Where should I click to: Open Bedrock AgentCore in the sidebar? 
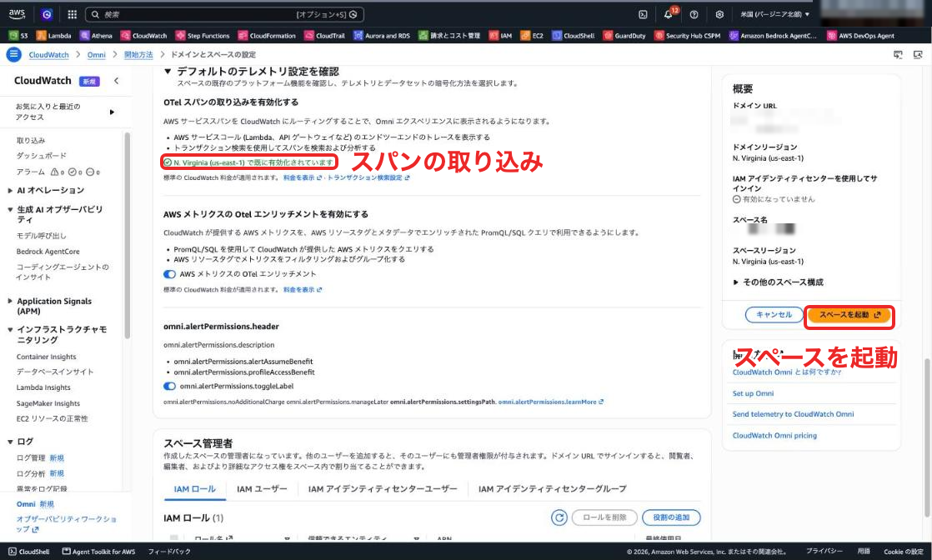(x=48, y=252)
